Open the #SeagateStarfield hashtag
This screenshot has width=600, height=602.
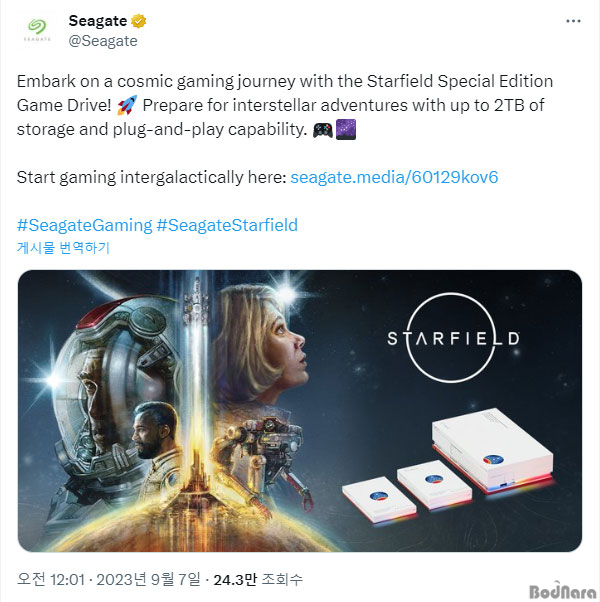(227, 225)
